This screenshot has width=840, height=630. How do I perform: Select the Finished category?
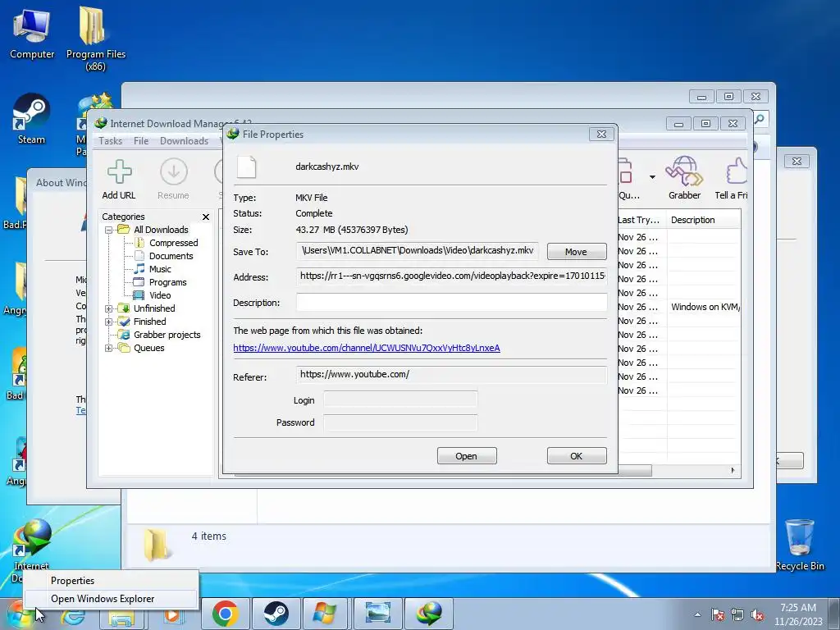click(149, 322)
